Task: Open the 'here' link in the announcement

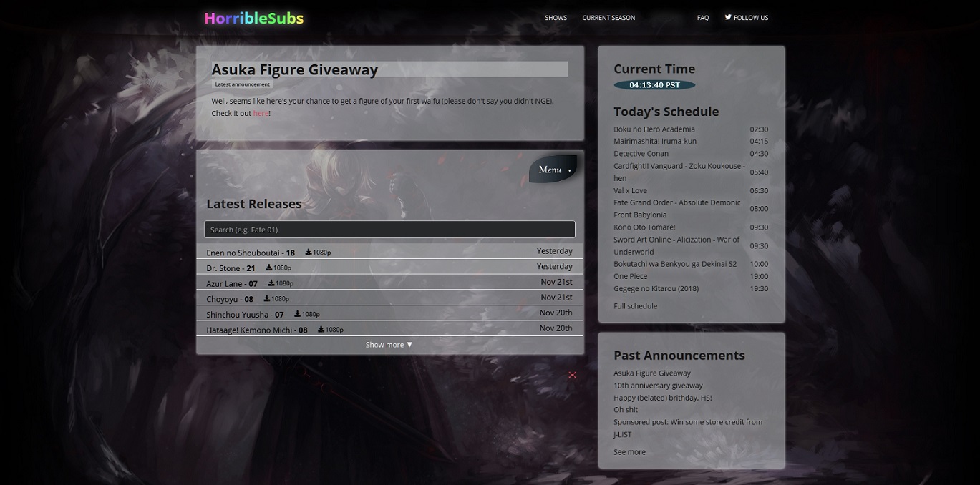Action: pos(261,113)
